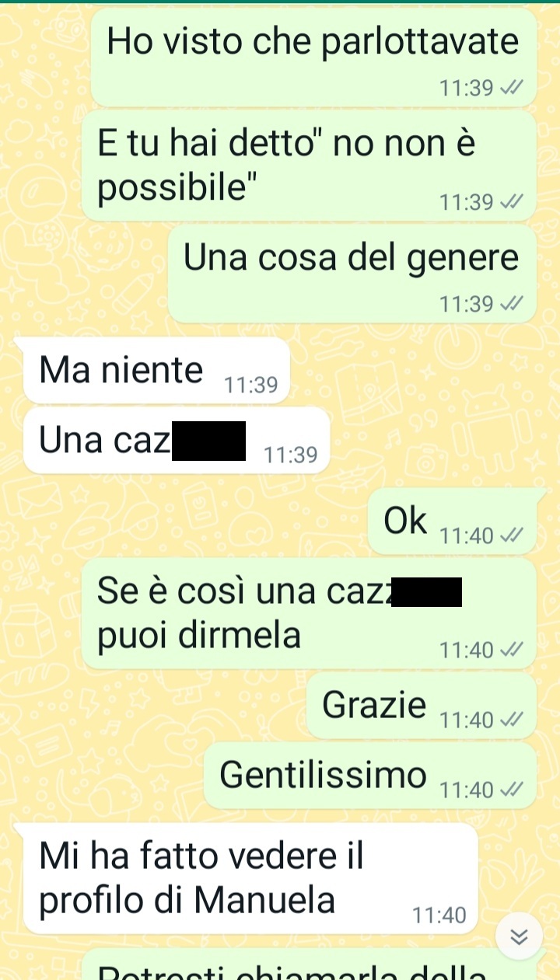Tap the "Gentilissimo" sent message bubble

tap(370, 776)
